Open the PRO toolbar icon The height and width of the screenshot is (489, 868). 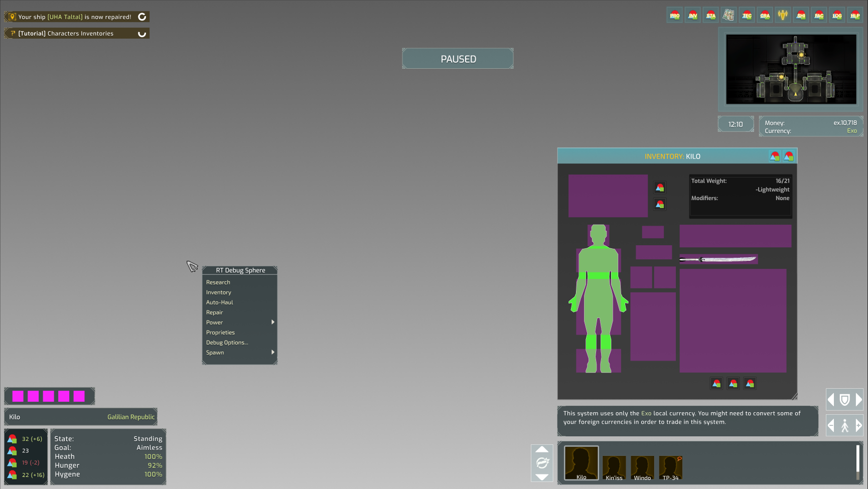tap(674, 15)
